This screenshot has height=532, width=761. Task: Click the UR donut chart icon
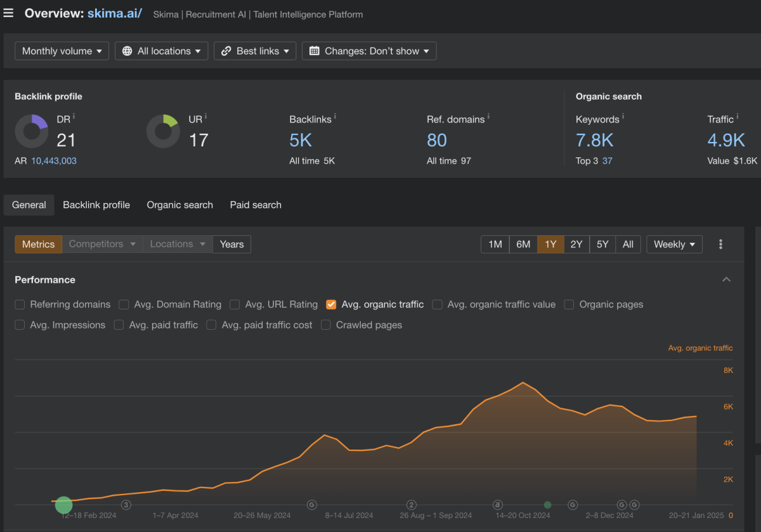click(163, 131)
